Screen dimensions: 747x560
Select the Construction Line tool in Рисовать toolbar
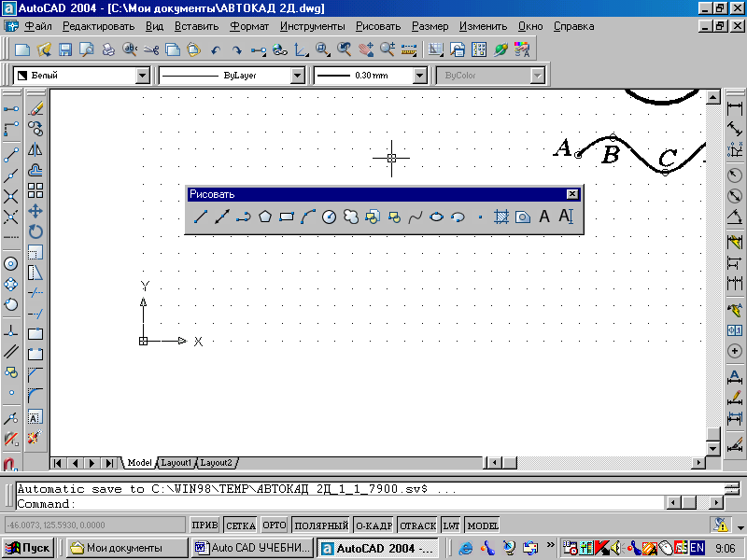(222, 217)
